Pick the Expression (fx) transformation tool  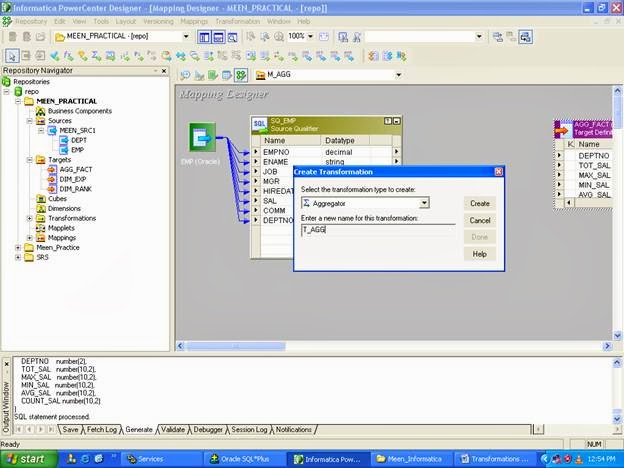coord(69,56)
